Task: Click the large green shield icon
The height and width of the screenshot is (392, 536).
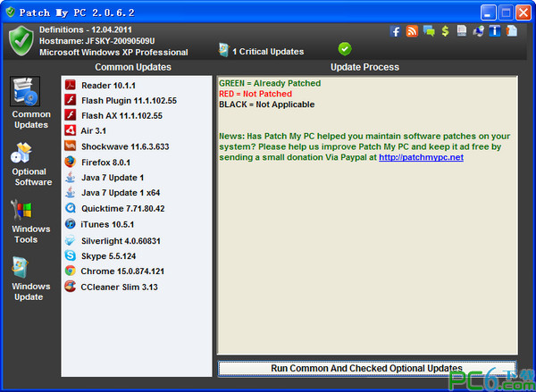Action: 21,41
